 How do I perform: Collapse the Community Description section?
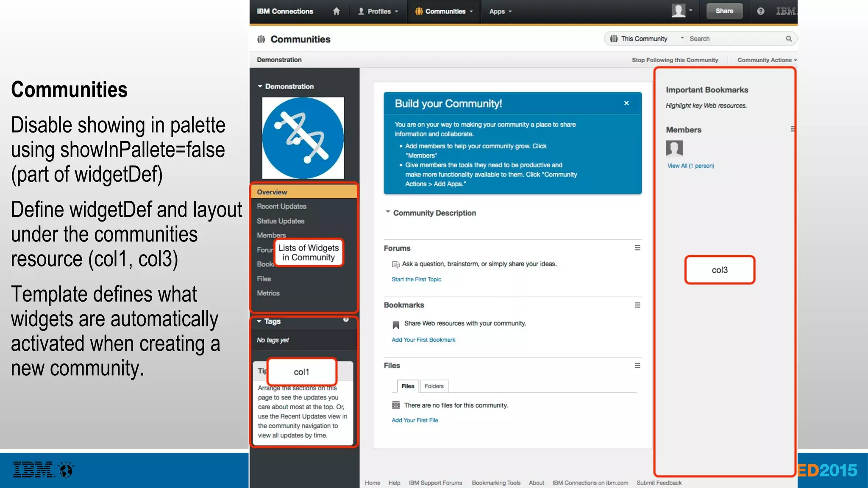point(387,211)
